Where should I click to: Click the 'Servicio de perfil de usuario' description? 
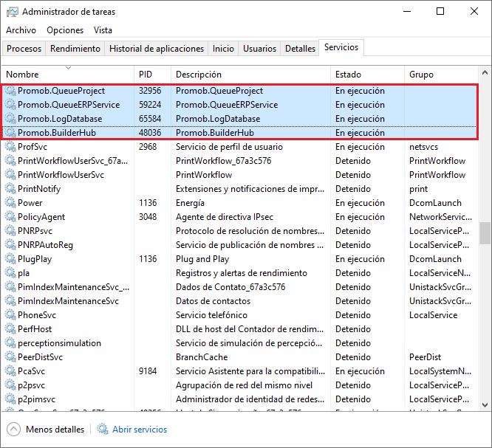(229, 147)
